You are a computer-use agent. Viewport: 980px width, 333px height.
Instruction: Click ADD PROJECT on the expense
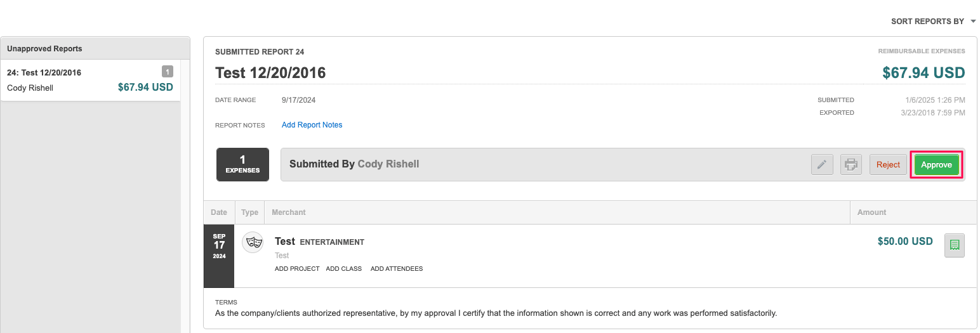pyautogui.click(x=297, y=269)
